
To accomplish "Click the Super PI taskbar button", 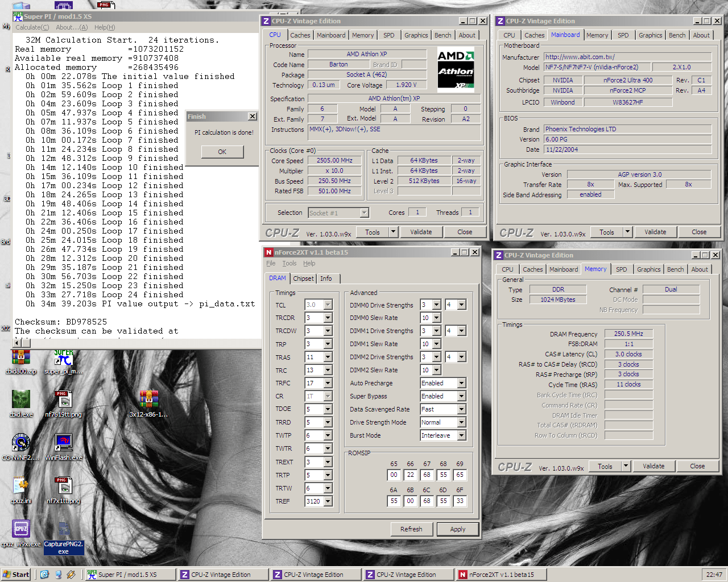I will pyautogui.click(x=130, y=575).
